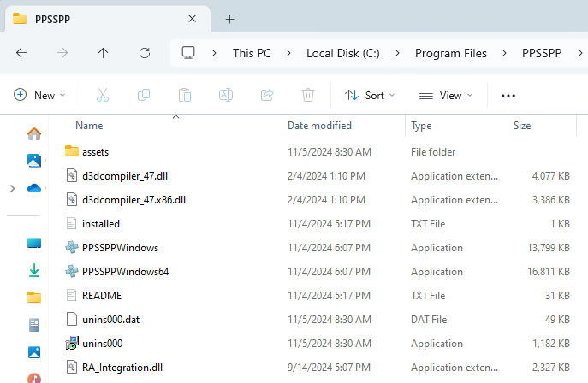Select the assets folder icon
This screenshot has height=383, width=588.
72,151
